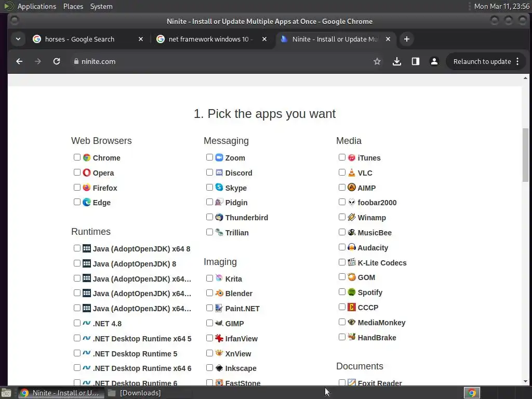This screenshot has width=532, height=399.
Task: Click the Edge logo icon
Action: tap(87, 202)
